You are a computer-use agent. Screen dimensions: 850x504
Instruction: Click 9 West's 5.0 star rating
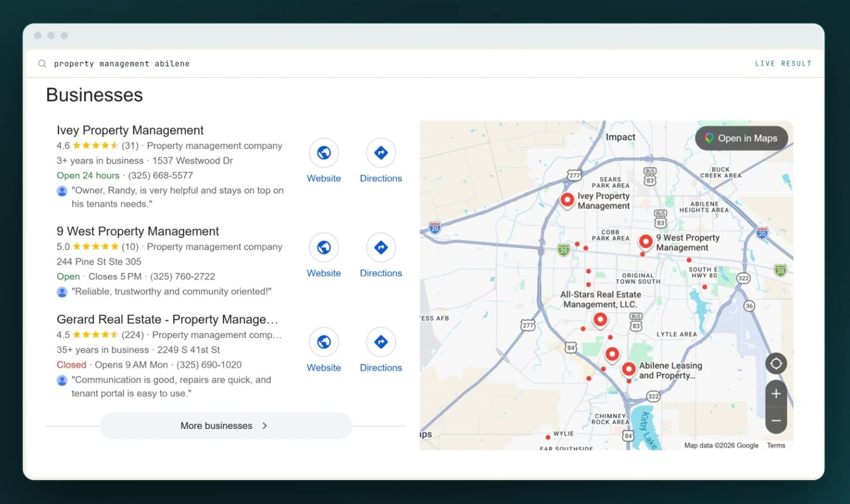[87, 246]
